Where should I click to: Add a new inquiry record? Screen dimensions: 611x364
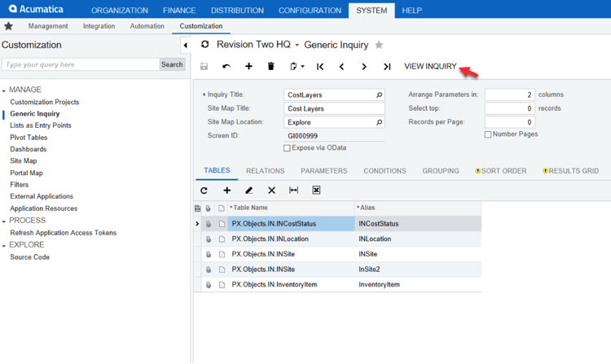248,66
